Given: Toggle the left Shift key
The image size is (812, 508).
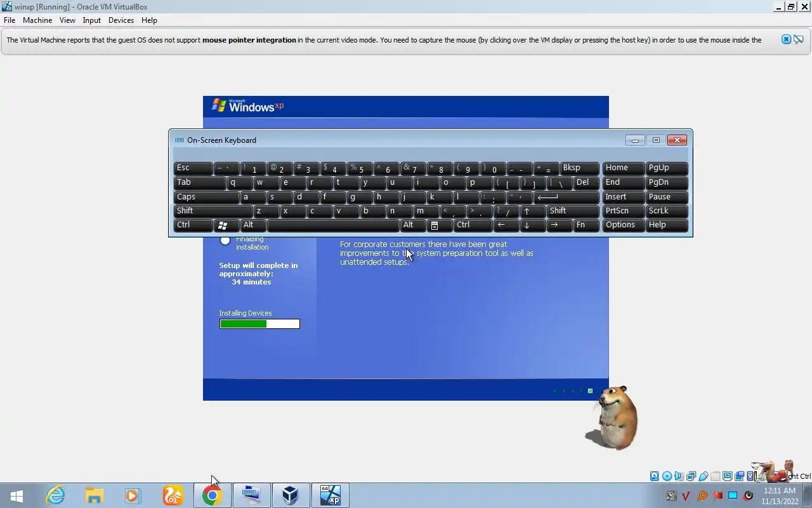Looking at the screenshot, I should 213,211.
